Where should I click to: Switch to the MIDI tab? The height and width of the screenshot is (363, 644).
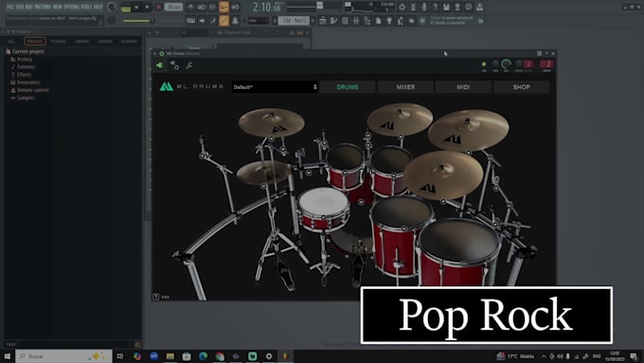[x=463, y=87]
